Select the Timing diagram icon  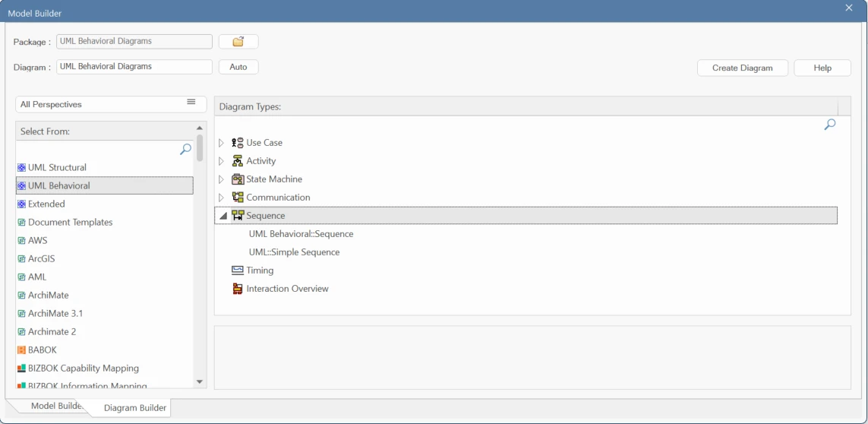(238, 271)
